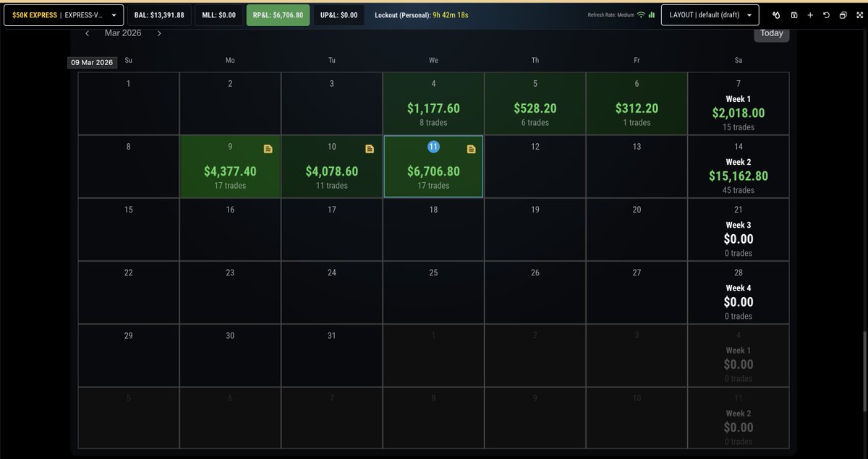Add a new panel with plus icon
This screenshot has width=868, height=459.
(810, 15)
